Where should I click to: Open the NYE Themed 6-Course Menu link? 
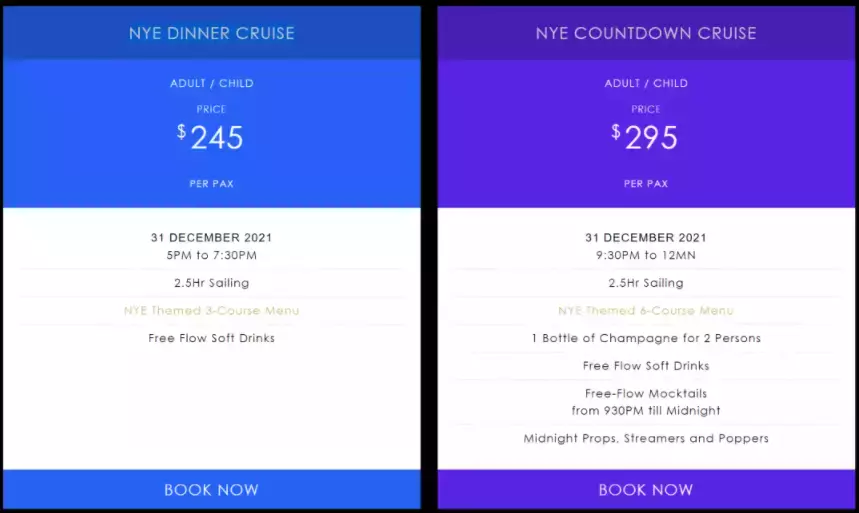coord(645,310)
